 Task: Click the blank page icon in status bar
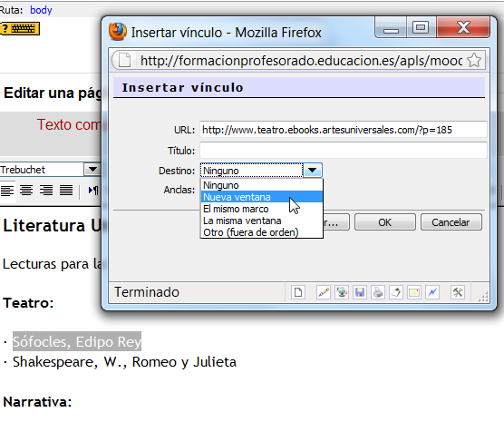tap(298, 292)
